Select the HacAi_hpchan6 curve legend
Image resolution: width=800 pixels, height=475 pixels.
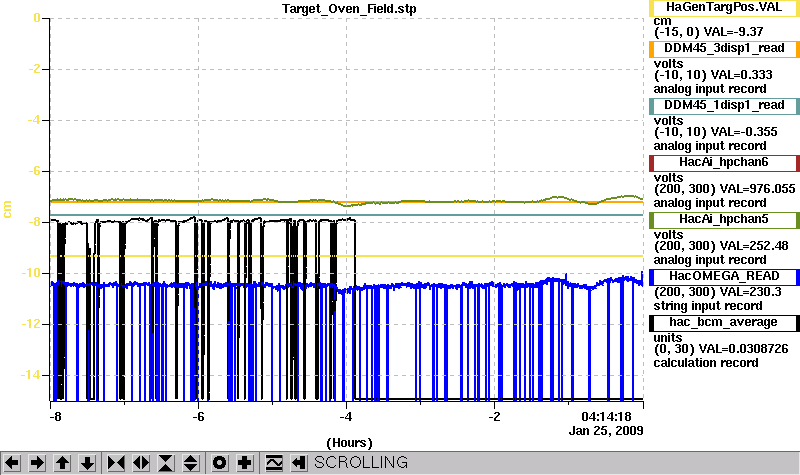coord(724,163)
